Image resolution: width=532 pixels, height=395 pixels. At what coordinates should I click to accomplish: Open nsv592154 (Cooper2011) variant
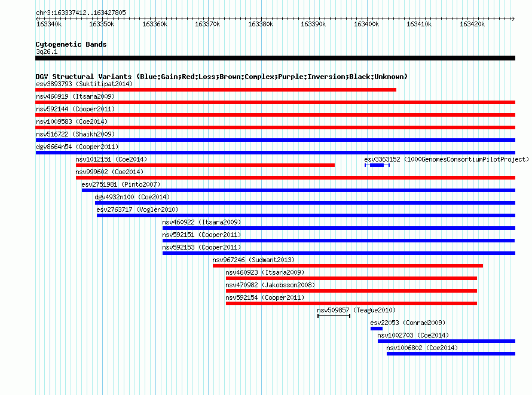coord(265,297)
